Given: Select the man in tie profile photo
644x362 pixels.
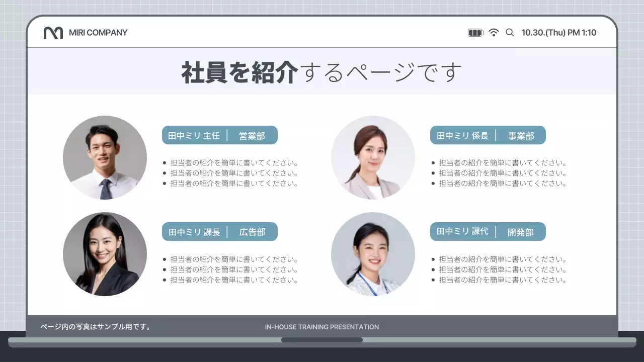Looking at the screenshot, I should click(105, 157).
